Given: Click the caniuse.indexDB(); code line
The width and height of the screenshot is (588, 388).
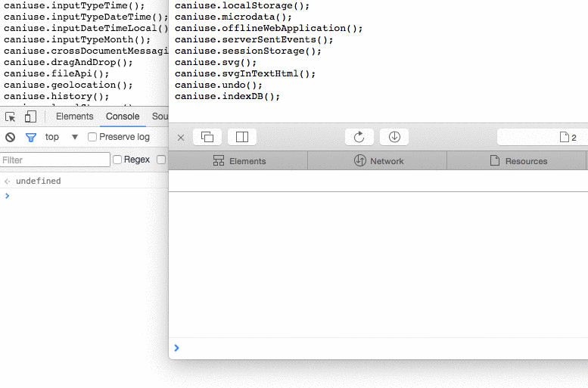Looking at the screenshot, I should coord(227,96).
